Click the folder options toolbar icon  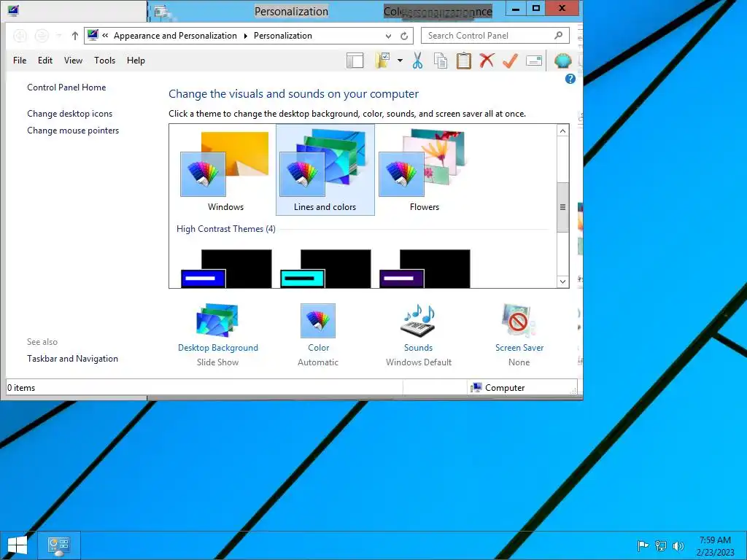point(382,61)
